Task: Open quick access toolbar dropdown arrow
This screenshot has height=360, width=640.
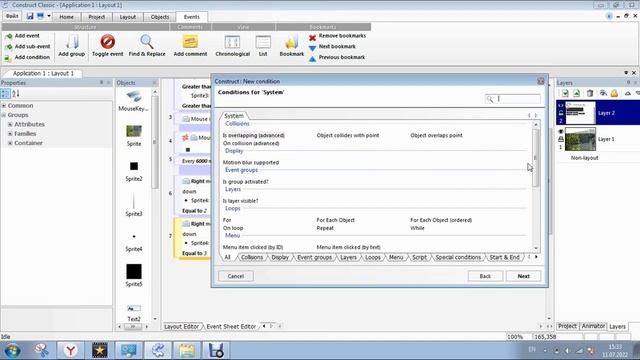Action: click(49, 16)
